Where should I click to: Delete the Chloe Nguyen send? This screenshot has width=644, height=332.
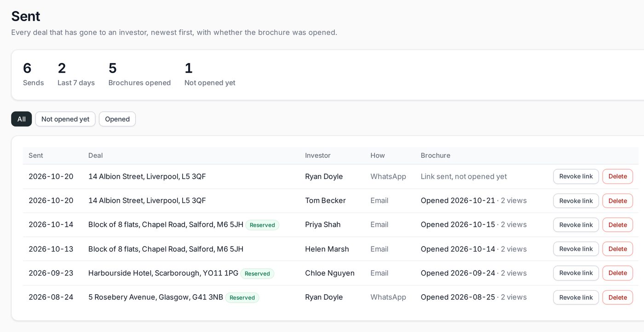(618, 273)
